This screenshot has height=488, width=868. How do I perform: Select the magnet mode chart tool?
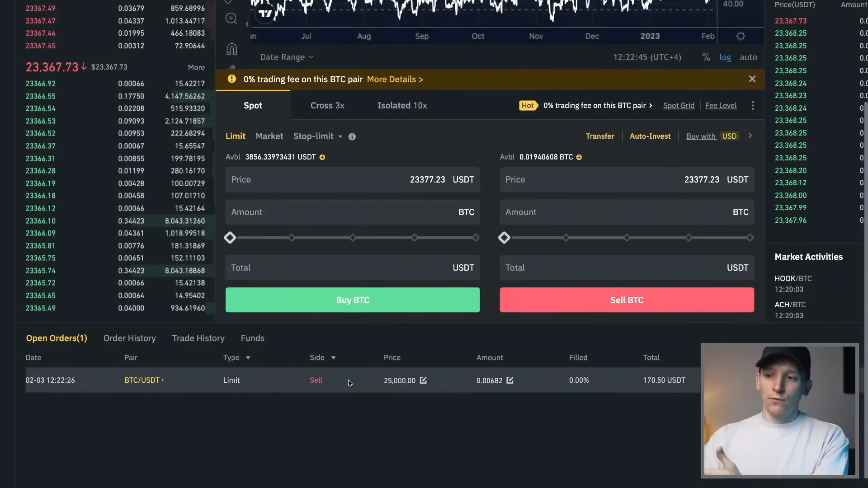click(x=231, y=49)
